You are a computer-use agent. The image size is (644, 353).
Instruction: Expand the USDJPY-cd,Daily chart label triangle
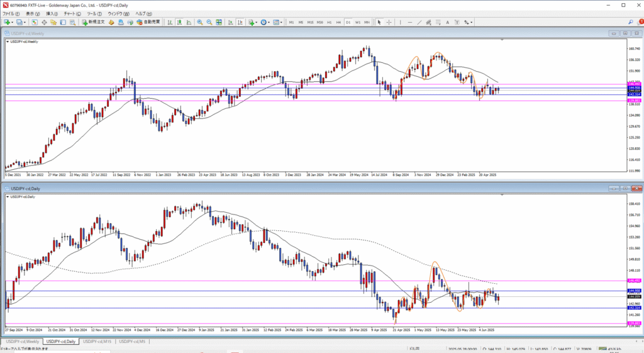coord(8,197)
